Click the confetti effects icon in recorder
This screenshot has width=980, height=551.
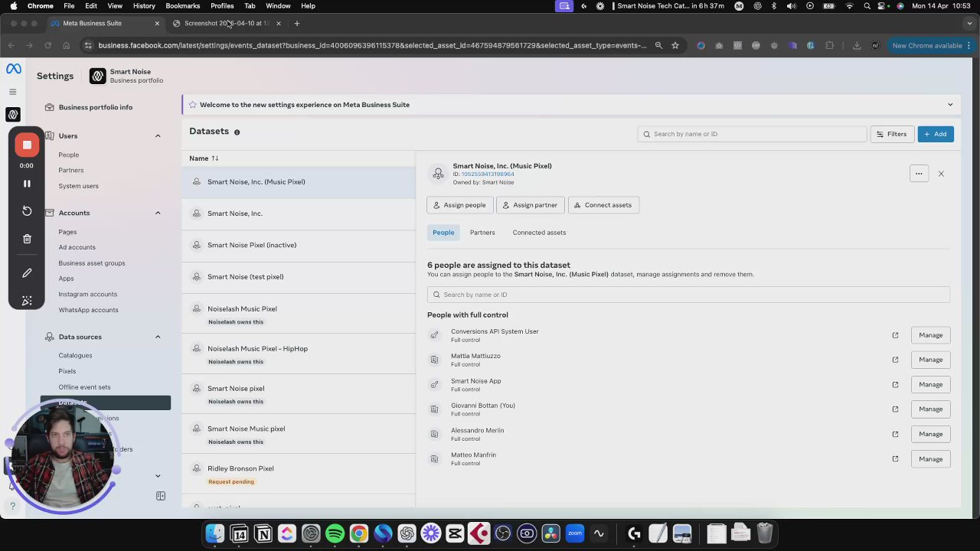pos(27,300)
